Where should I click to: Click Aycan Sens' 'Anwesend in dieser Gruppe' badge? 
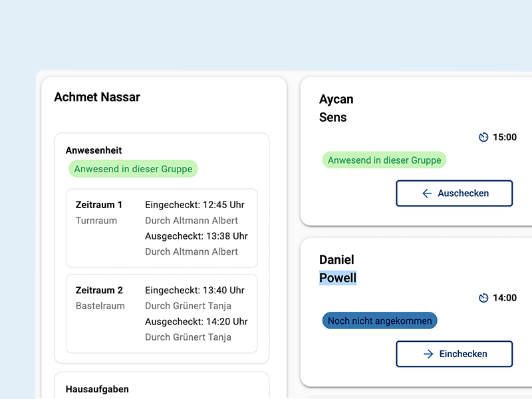384,160
